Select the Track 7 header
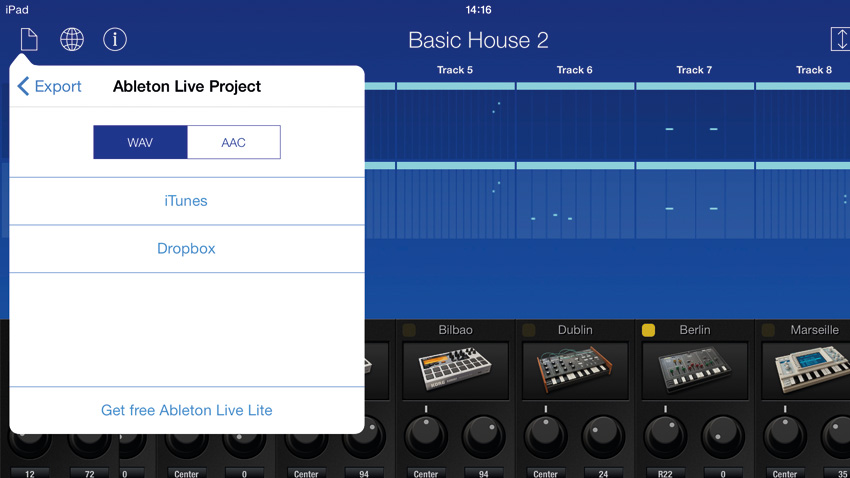Screen dimensions: 850x478 point(694,70)
